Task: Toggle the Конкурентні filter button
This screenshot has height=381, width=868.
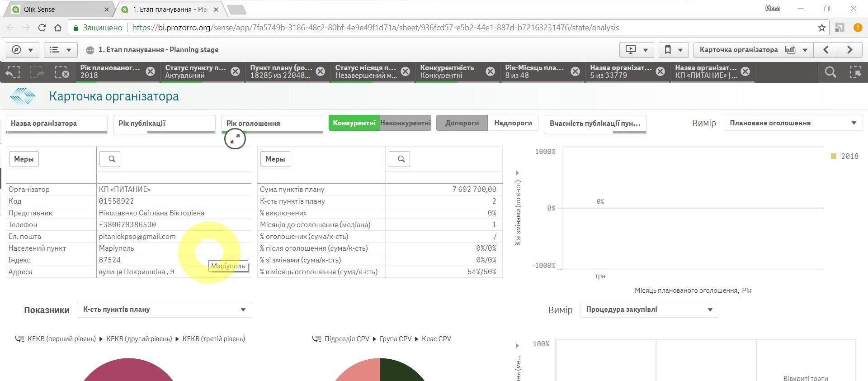Action: 354,123
